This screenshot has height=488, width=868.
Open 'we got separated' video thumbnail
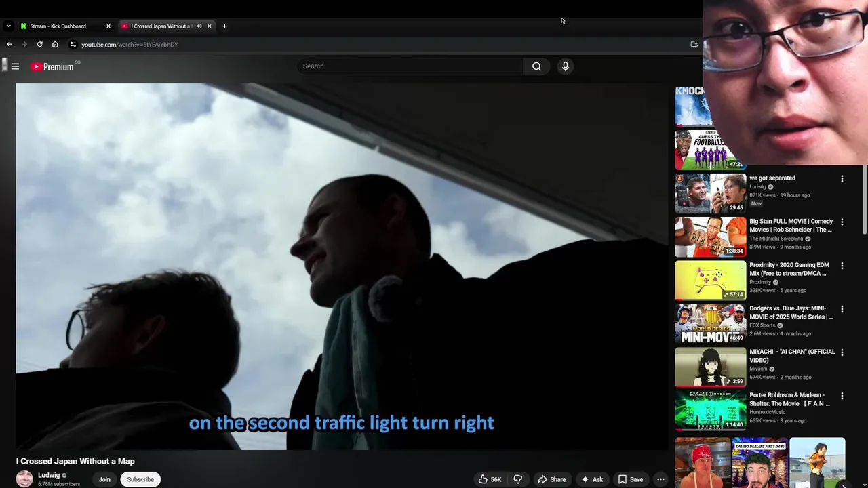coord(710,193)
